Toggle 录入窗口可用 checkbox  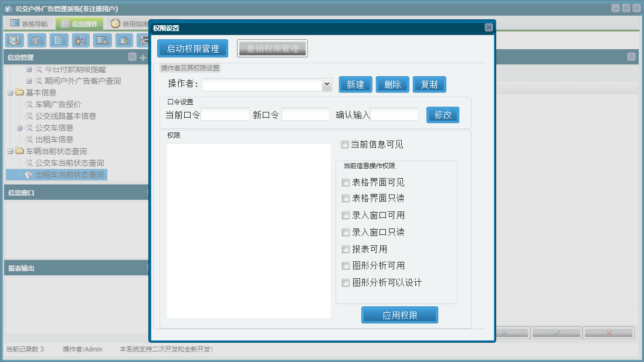(346, 216)
